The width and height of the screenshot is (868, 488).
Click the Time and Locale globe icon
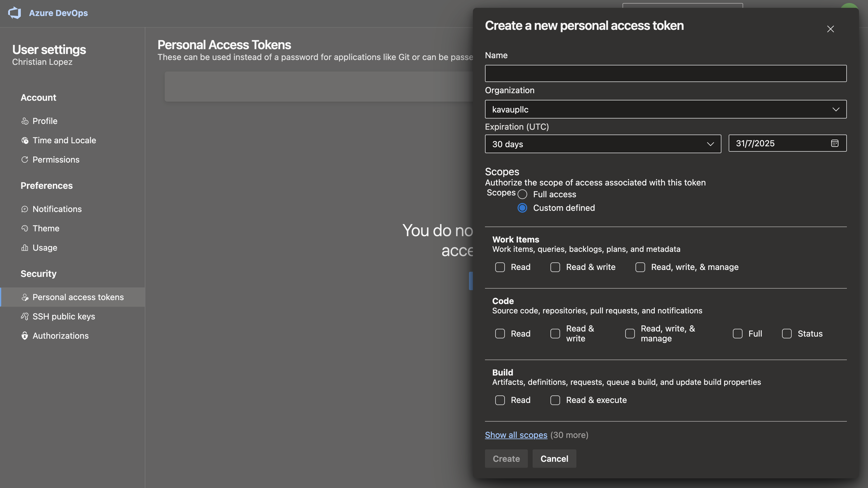pos(25,140)
